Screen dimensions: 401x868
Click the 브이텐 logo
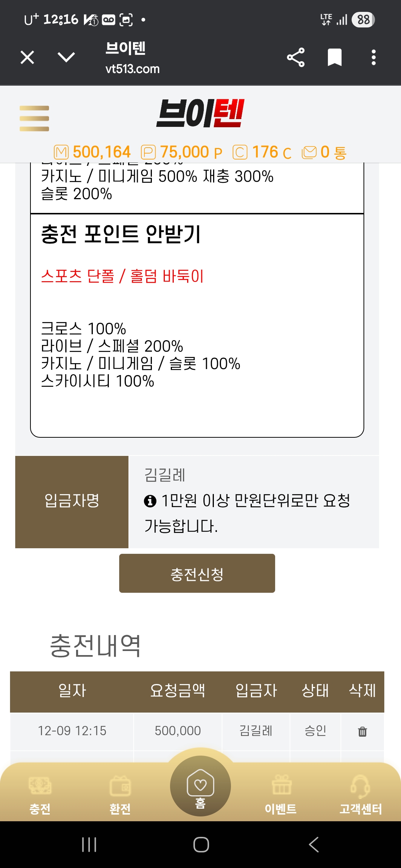(x=200, y=114)
